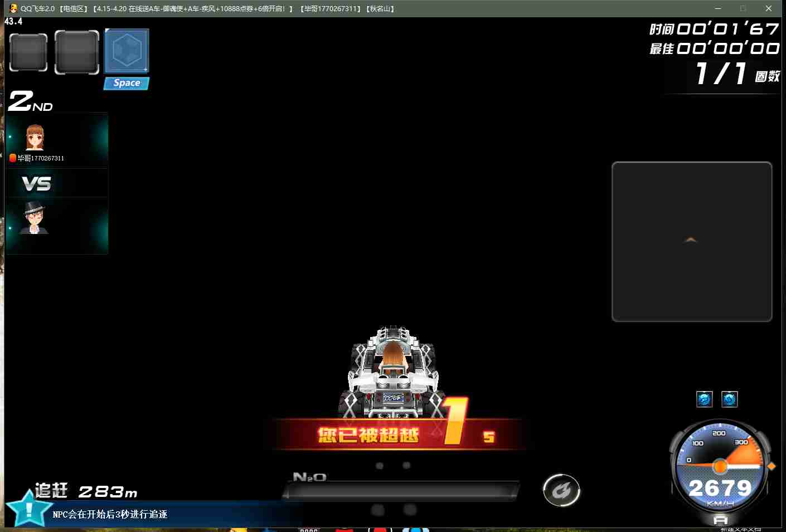Click the speedometer dial showing 2679
The width and height of the screenshot is (786, 532).
720,467
